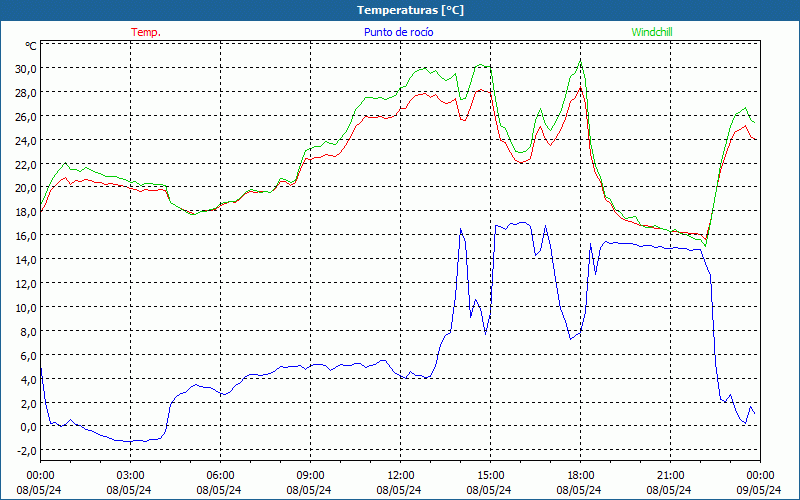This screenshot has width=800, height=500.
Task: Select the red 'Temp.' legend label
Action: point(146,32)
